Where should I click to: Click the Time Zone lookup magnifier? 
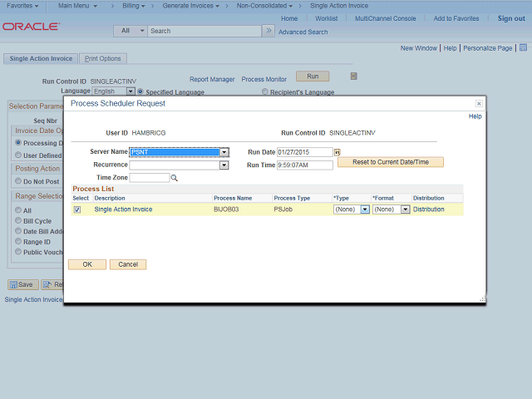[x=175, y=178]
